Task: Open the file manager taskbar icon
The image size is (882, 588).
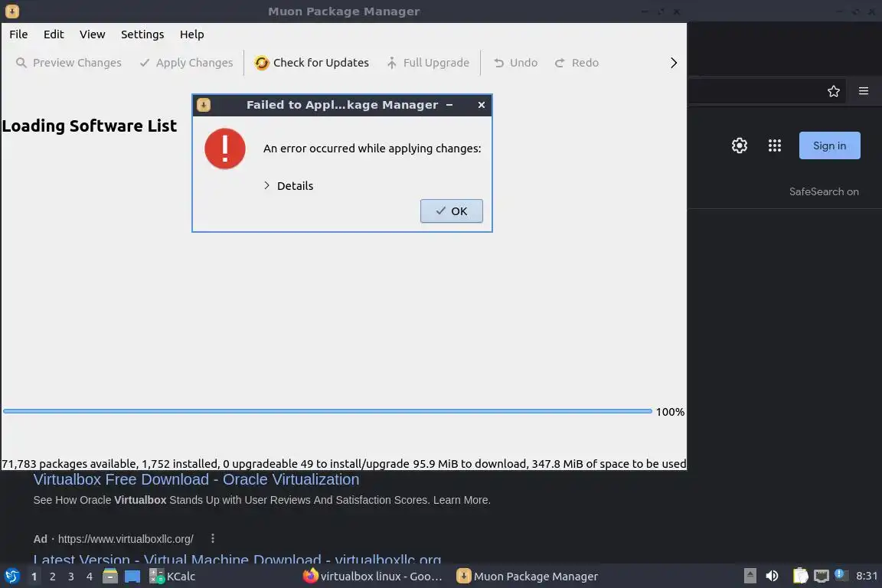Action: click(x=110, y=577)
